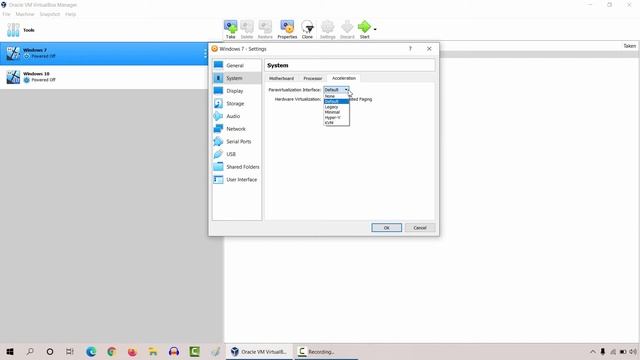640x360 pixels.
Task: Click Cancel in the Settings dialog
Action: pyautogui.click(x=420, y=227)
